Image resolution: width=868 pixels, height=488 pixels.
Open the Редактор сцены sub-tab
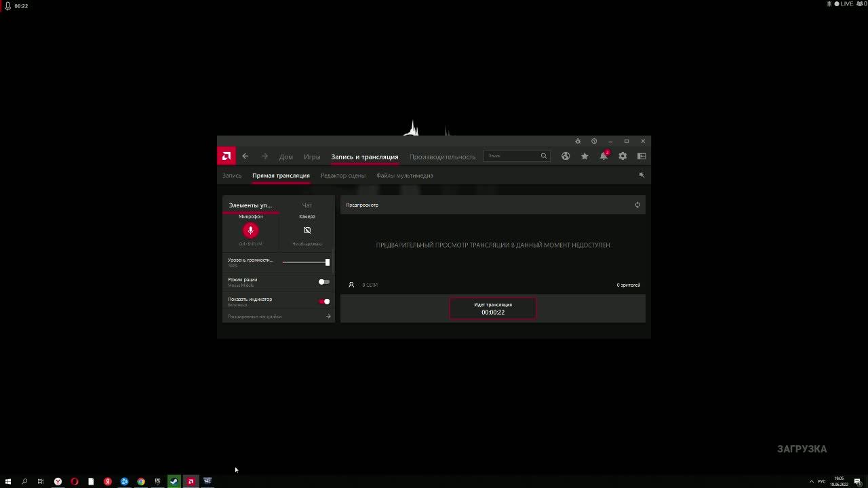[x=343, y=176]
